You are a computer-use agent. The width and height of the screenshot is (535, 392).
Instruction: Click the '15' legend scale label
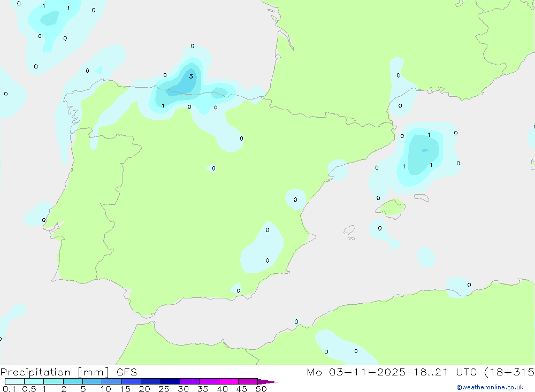125,389
